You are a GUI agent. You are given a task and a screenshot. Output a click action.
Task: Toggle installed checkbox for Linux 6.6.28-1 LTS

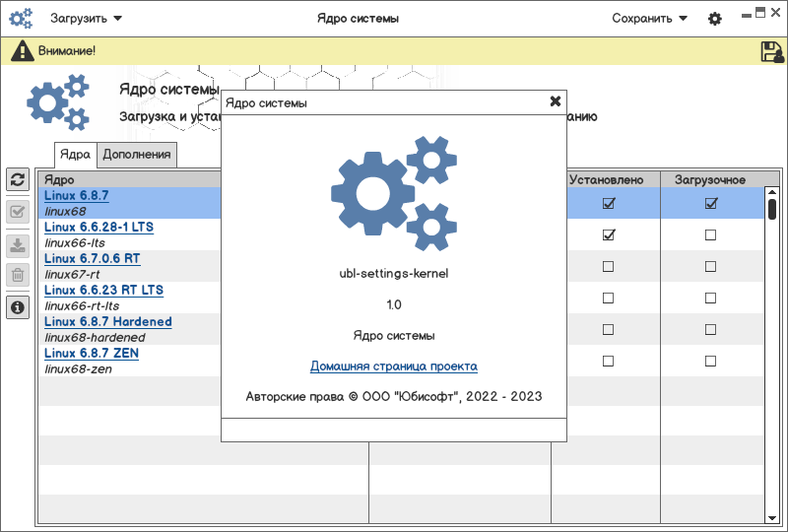pos(608,235)
